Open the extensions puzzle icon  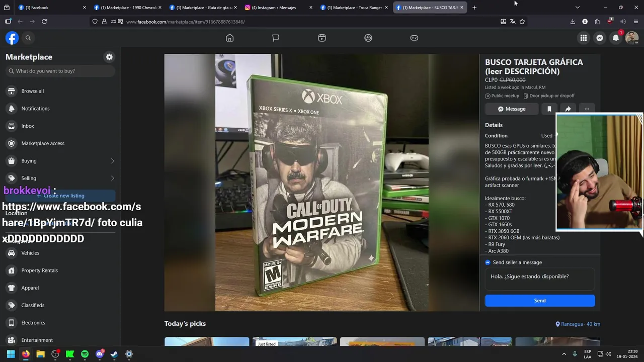click(597, 22)
